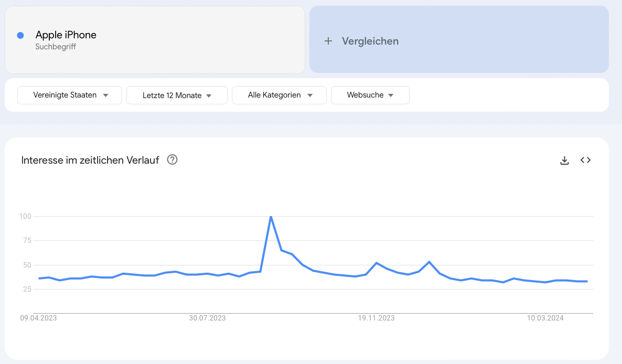Expand the Vereinigte Staaten dropdown arrow
This screenshot has height=364, width=622.
pyautogui.click(x=105, y=95)
